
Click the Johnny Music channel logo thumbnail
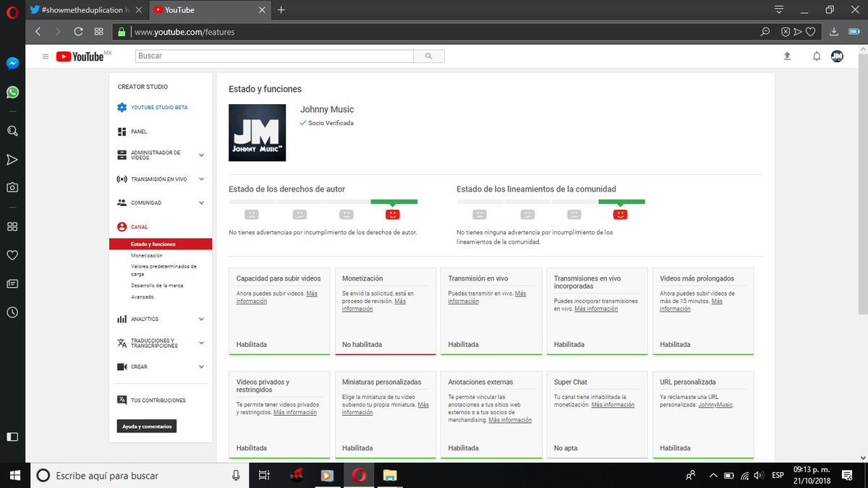[257, 133]
